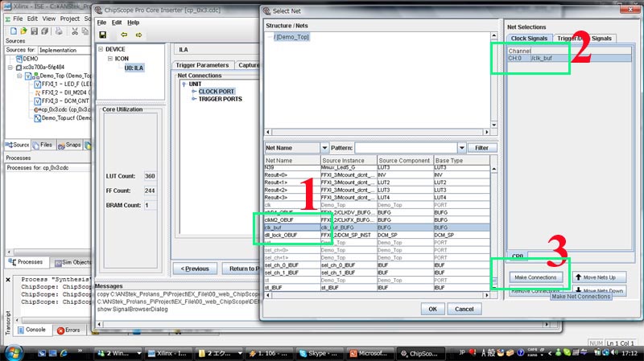
Task: Click the Save icon in Xilinx ISE toolbar
Action: 34,31
